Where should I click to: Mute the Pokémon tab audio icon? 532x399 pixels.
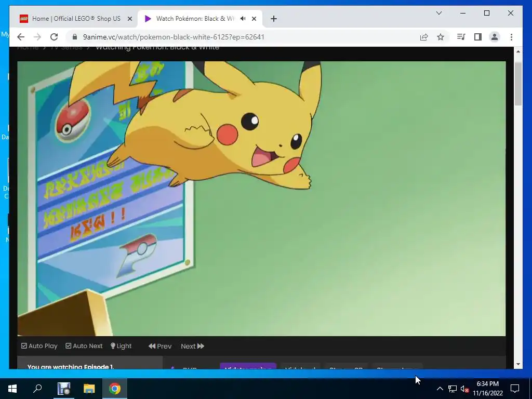point(243,19)
